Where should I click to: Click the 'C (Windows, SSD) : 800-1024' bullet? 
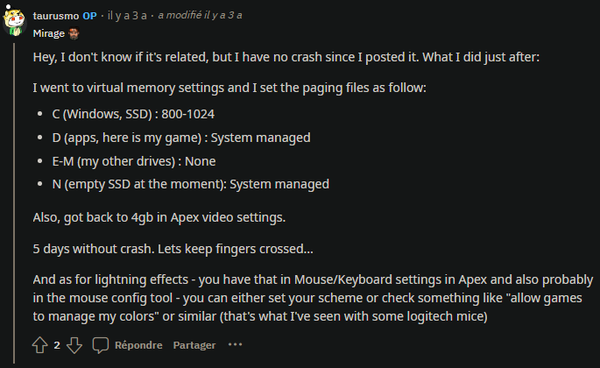pos(133,114)
